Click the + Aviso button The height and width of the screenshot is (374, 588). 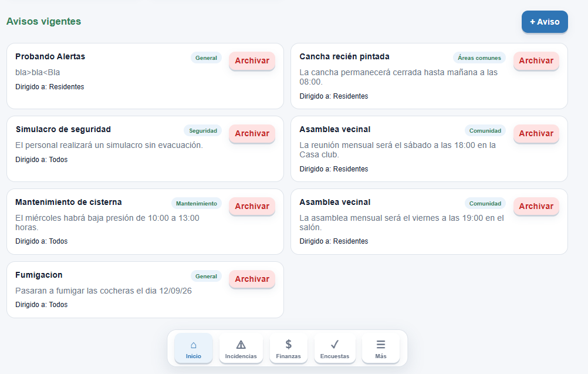click(545, 22)
